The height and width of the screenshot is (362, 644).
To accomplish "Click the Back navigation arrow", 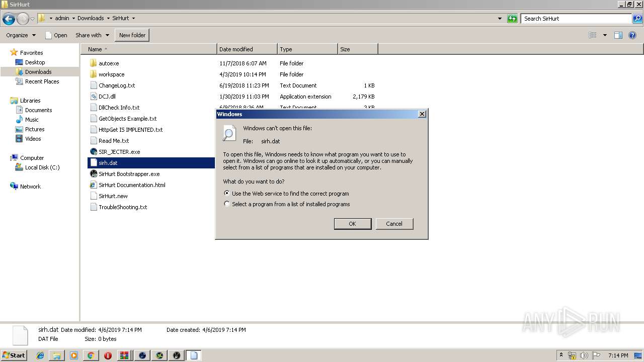I will click(x=9, y=19).
